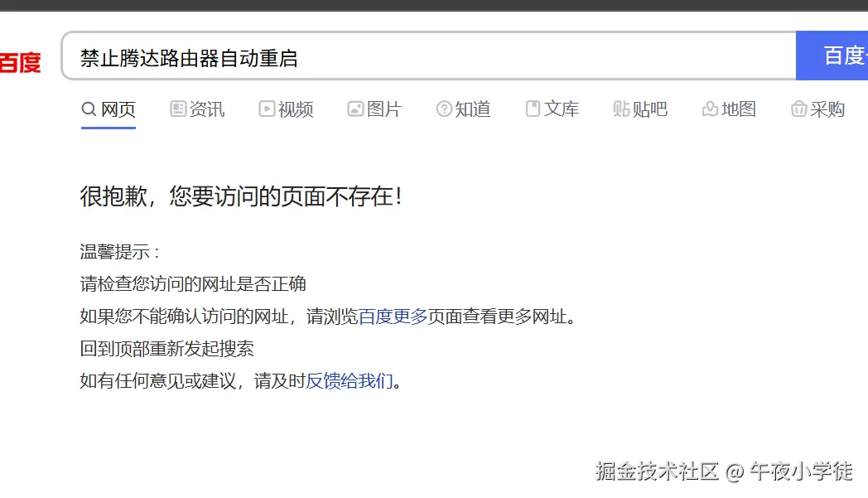This screenshot has width=868, height=498.
Task: Switch to the 知道 tab
Action: [x=474, y=109]
